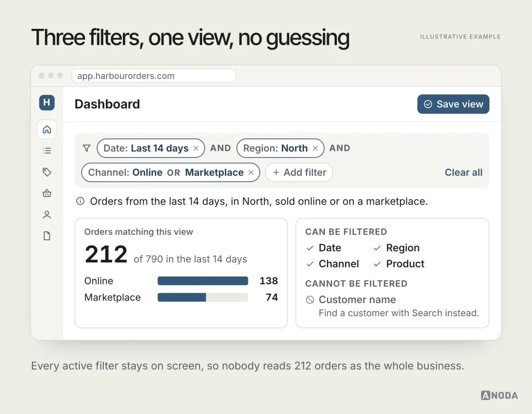The width and height of the screenshot is (532, 414).
Task: Click the checkmark icon in Save view
Action: click(428, 104)
